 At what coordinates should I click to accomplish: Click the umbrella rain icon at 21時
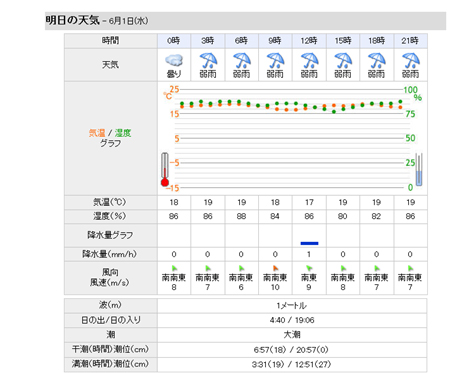tap(411, 60)
